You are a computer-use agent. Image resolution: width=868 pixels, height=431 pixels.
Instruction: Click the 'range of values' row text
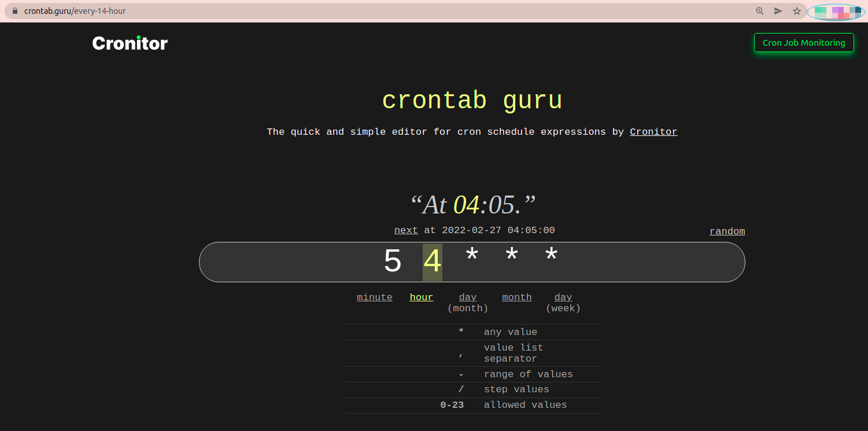point(529,374)
